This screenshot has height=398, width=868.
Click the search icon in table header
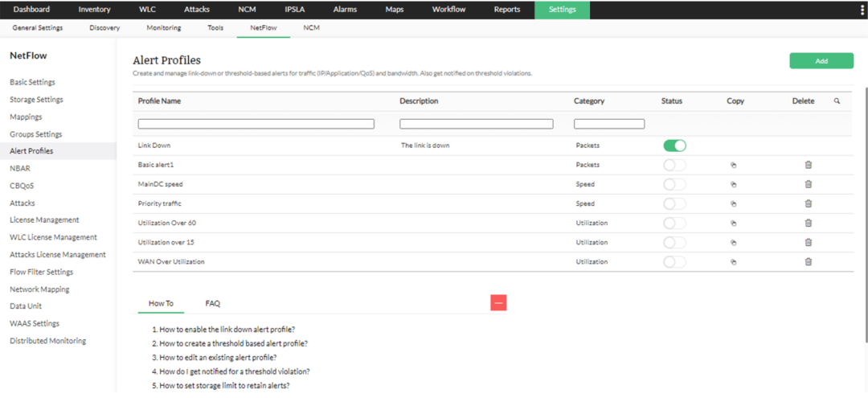(x=837, y=101)
